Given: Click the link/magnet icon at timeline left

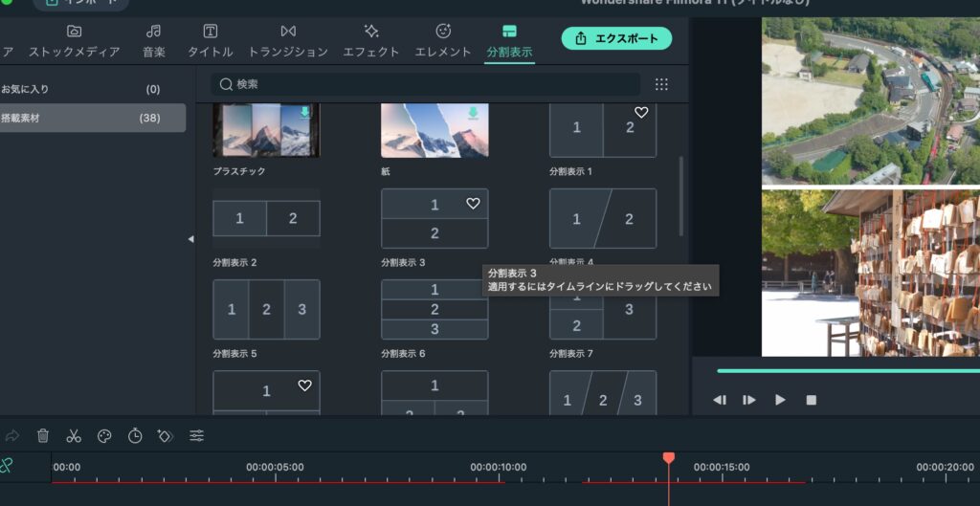Looking at the screenshot, I should (x=8, y=465).
